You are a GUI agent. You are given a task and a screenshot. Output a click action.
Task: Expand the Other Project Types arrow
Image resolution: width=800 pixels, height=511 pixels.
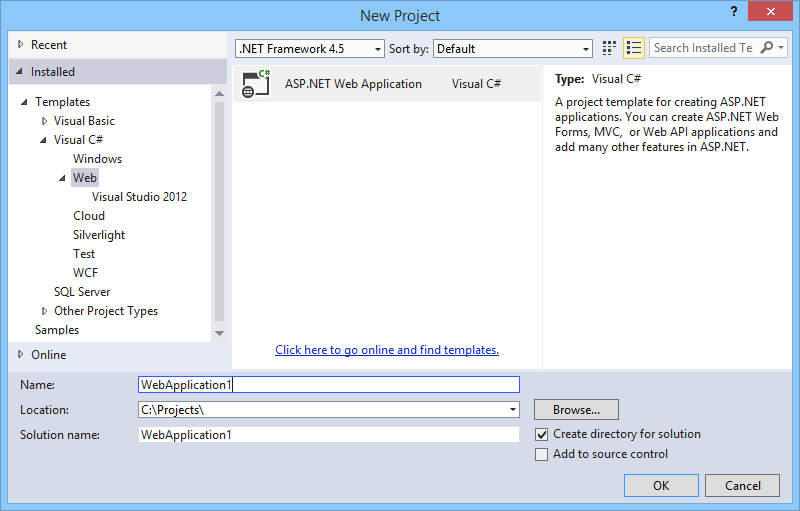click(44, 311)
